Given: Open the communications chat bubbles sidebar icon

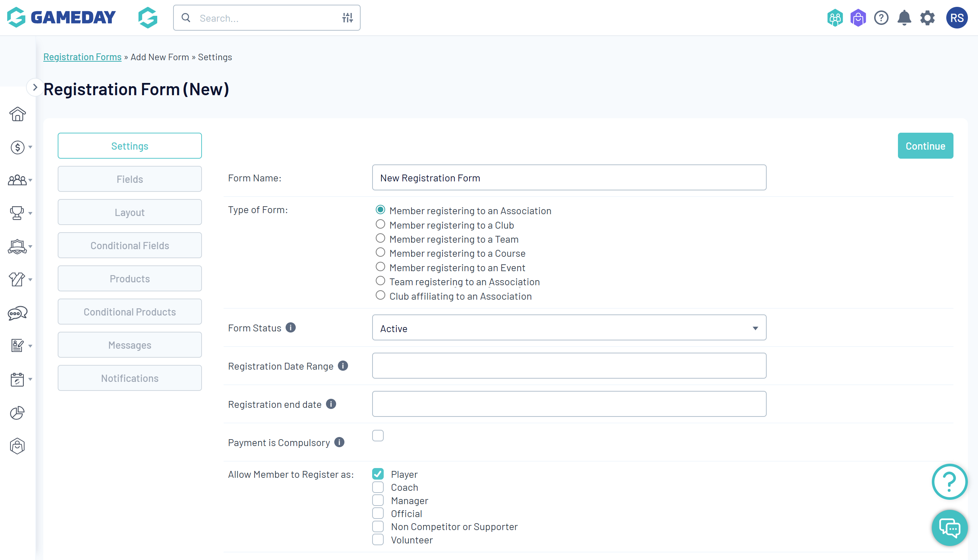Looking at the screenshot, I should coord(17,313).
